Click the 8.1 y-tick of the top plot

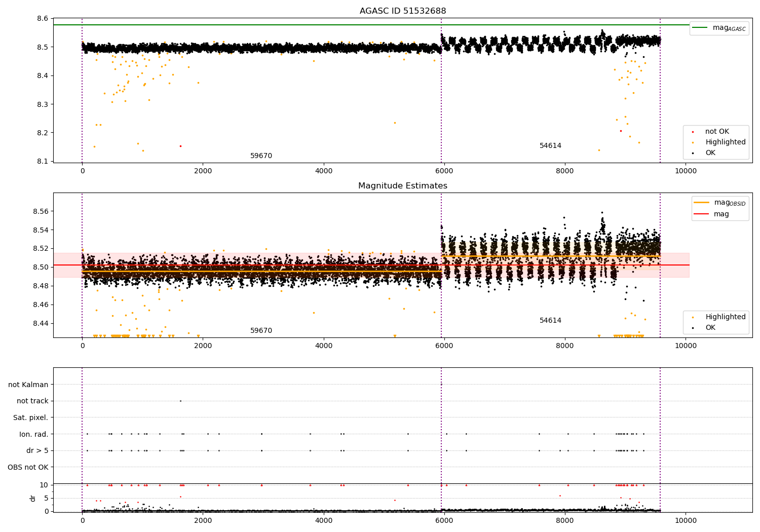point(43,162)
